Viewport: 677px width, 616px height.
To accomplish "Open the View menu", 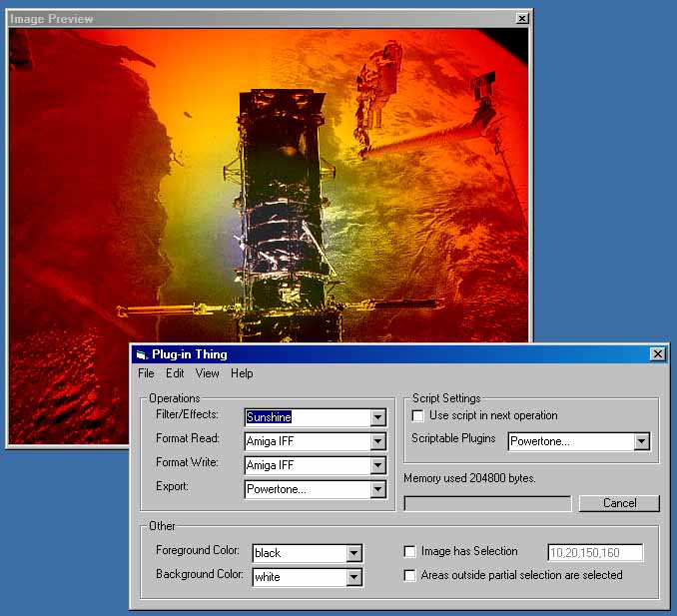I will coord(208,373).
